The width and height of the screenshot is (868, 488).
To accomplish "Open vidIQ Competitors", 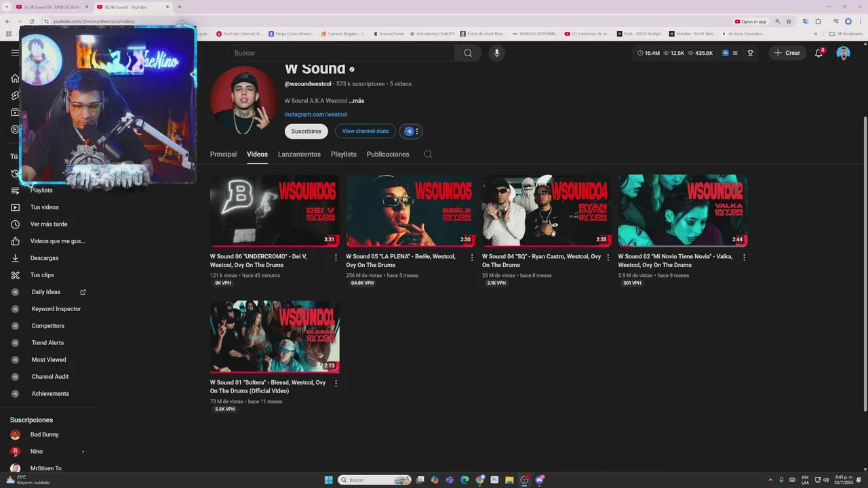I will click(47, 326).
